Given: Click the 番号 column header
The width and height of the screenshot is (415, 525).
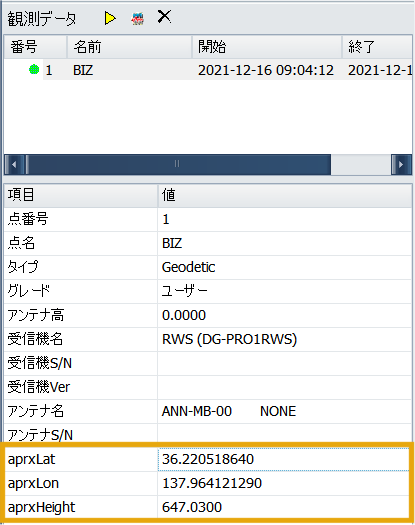Looking at the screenshot, I should pos(35,47).
